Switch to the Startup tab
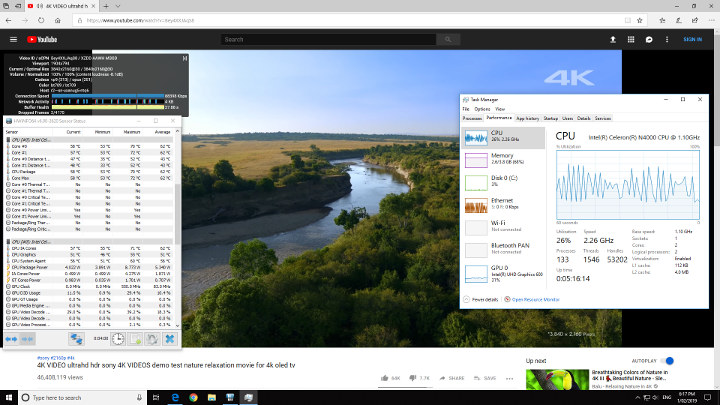The width and height of the screenshot is (720, 405). pyautogui.click(x=551, y=118)
